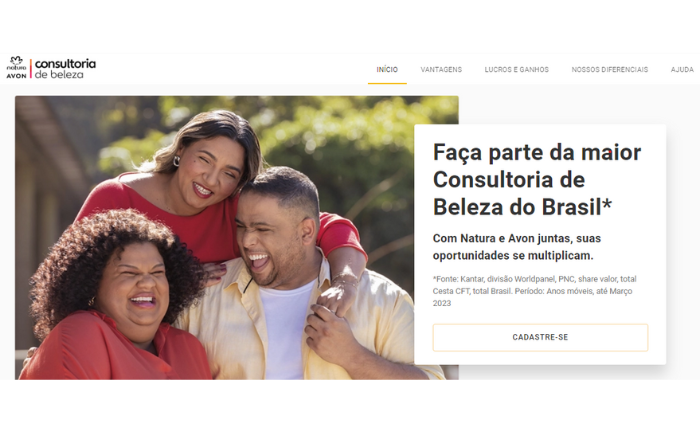The height and width of the screenshot is (440, 700).
Task: Open the AJUDA menu item
Action: tap(682, 70)
